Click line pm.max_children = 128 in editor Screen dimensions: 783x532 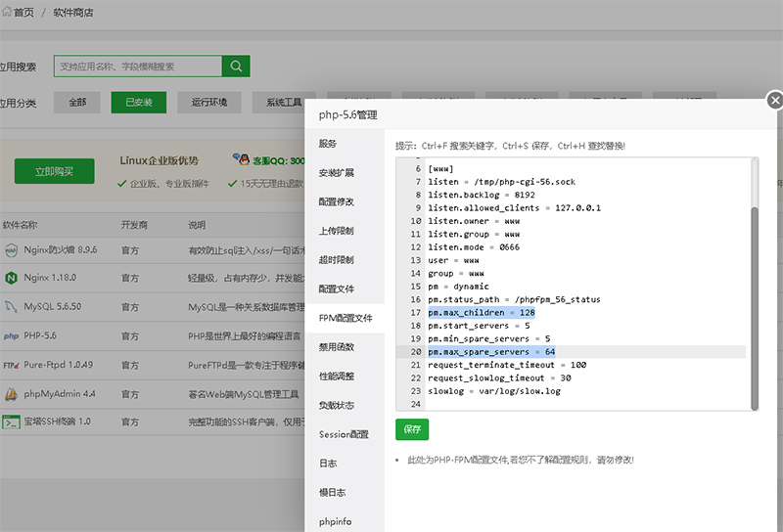click(482, 312)
